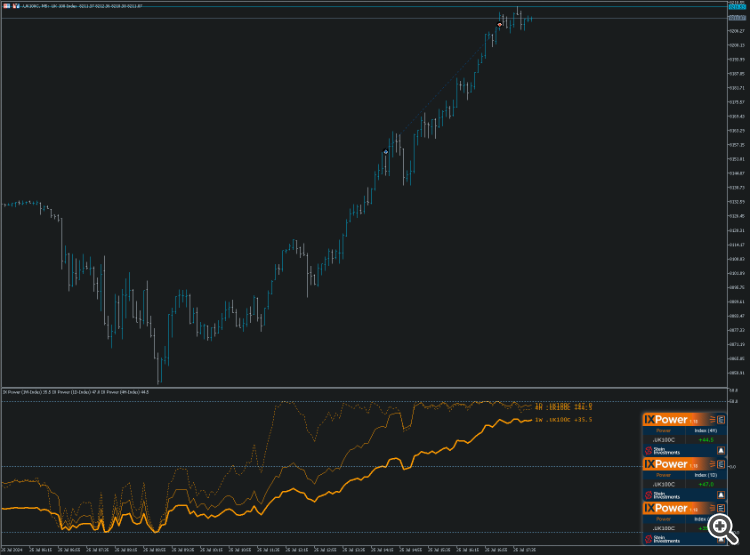
Task: Click the .UK100C chart title text
Action: pyautogui.click(x=82, y=6)
